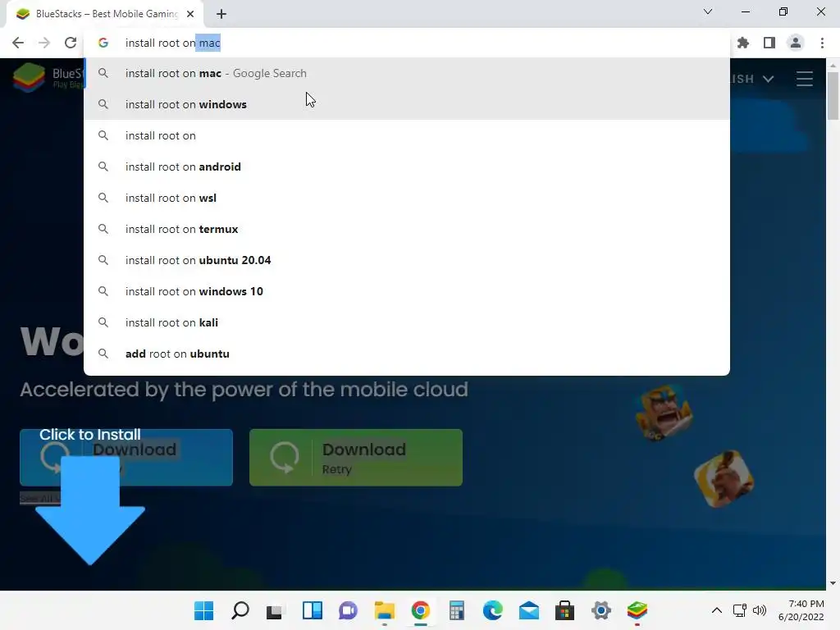Viewport: 840px width, 630px height.
Task: Open BlueStacks from the taskbar
Action: (x=637, y=610)
